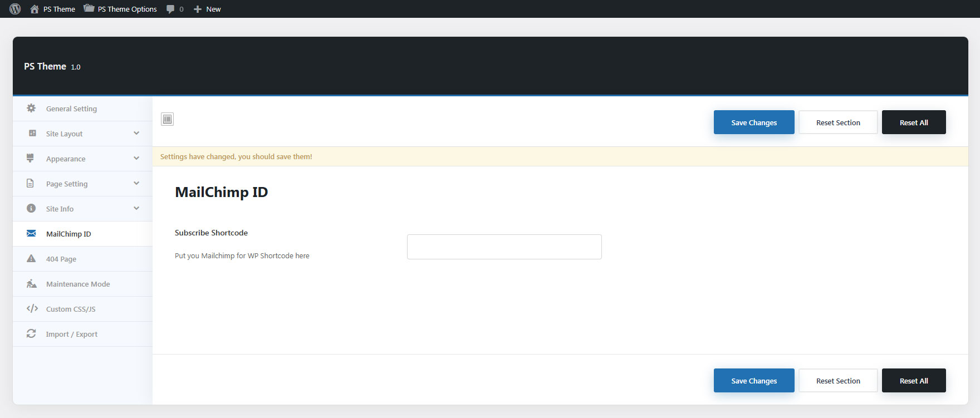Click the WordPress logo icon
Screen dimensions: 980x418
point(15,9)
